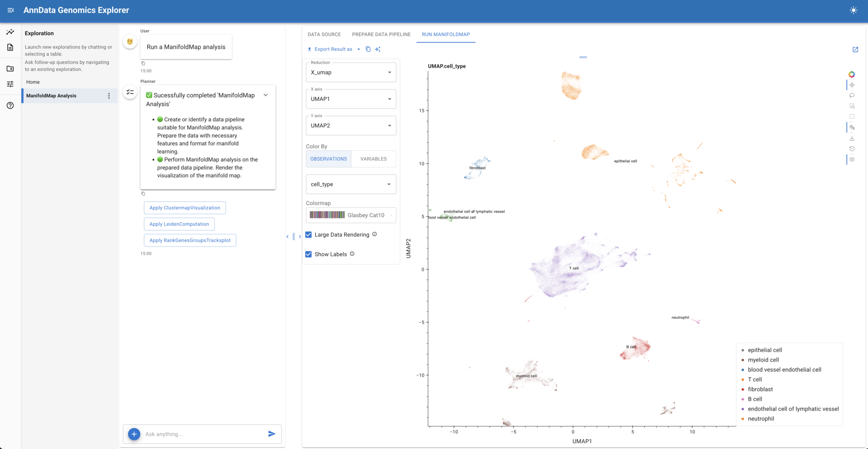Click the reset plot view icon
The width and height of the screenshot is (868, 449).
852,149
